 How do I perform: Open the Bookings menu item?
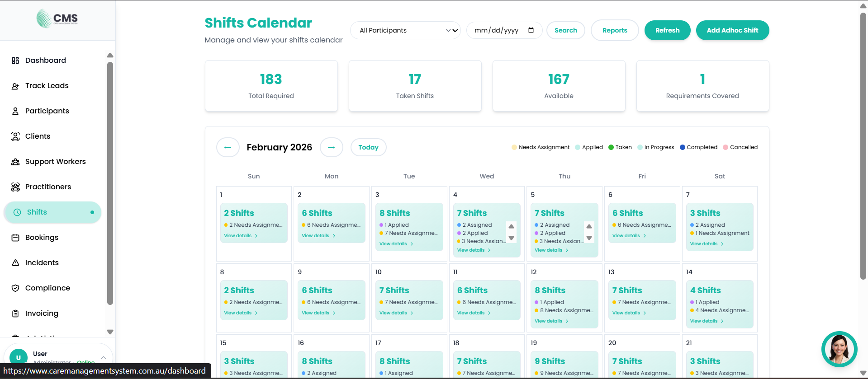42,238
